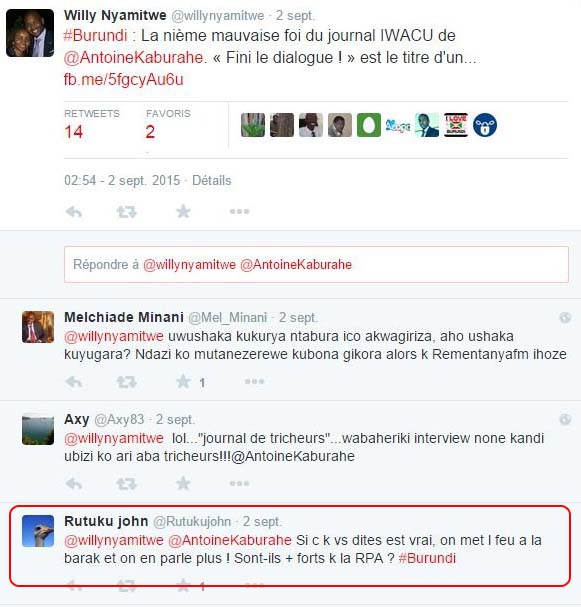View the I Love Burundi retweeter avatar
The height and width of the screenshot is (607, 581).
point(456,125)
